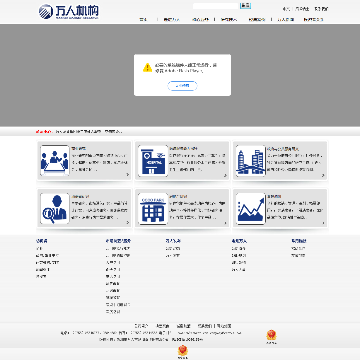
Task: Click the outlined confirm button in dialog
Action: [182, 86]
